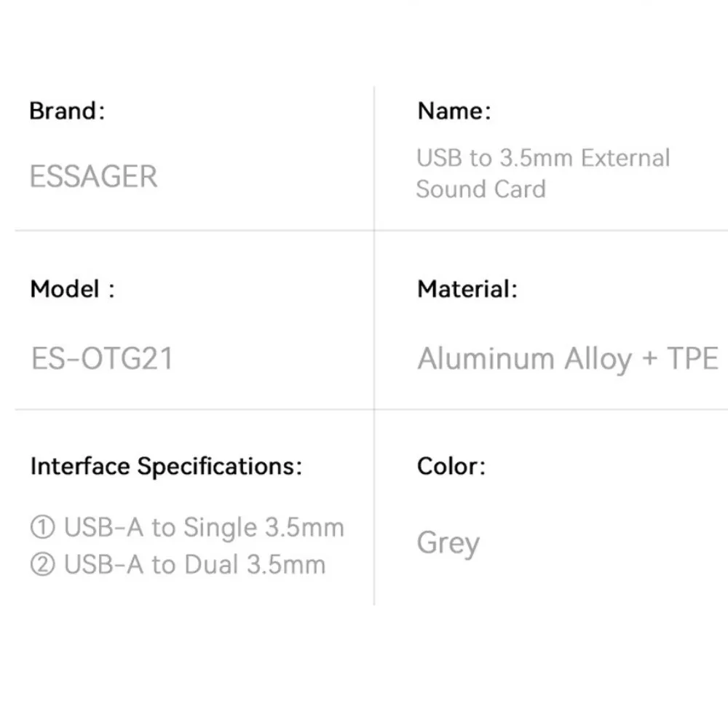Select the "Aluminum Alloy" material text
Image resolution: width=728 pixels, height=728 pixels.
pyautogui.click(x=524, y=359)
